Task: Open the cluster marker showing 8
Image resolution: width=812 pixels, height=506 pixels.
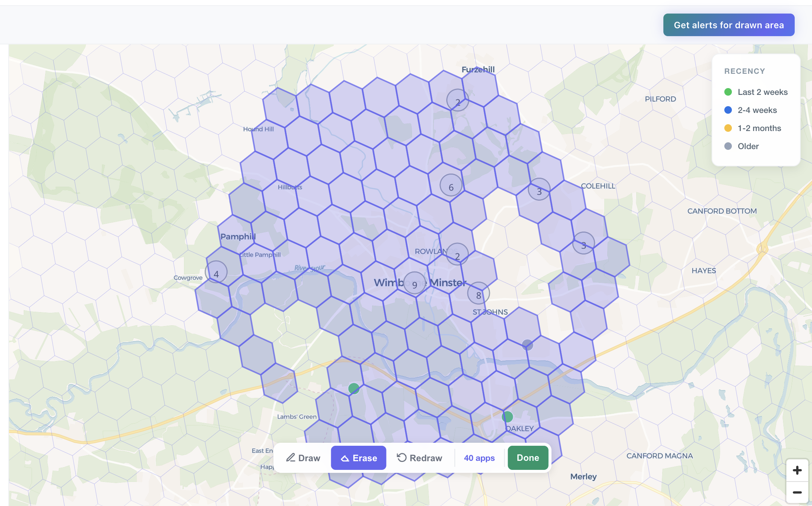Action: (x=479, y=294)
